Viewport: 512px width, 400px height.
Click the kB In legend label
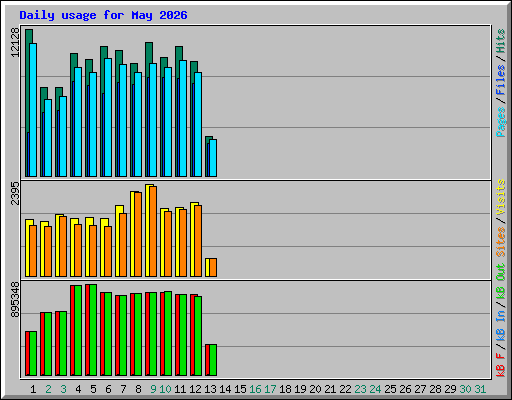click(501, 325)
